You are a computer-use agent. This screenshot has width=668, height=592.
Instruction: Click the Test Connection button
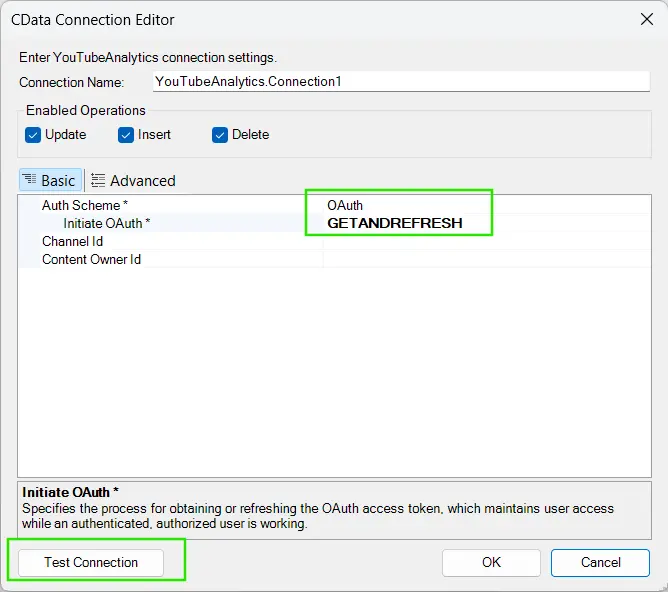point(91,562)
